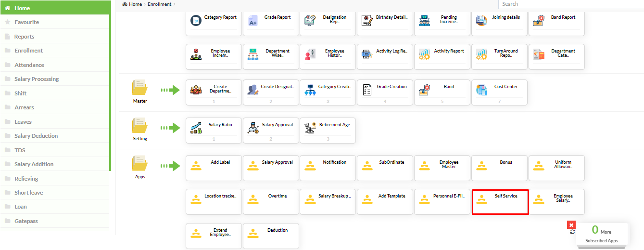Open the Notification app
This screenshot has height=250, width=644.
[x=328, y=168]
